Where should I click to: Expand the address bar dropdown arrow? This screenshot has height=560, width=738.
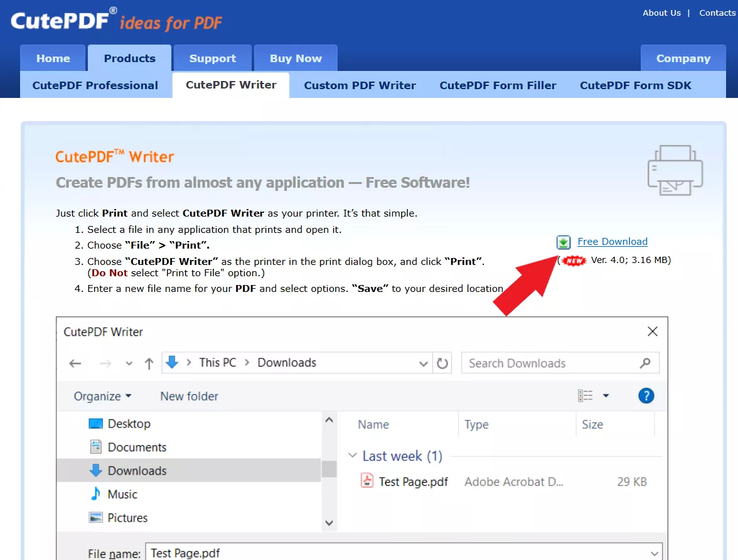coord(423,363)
